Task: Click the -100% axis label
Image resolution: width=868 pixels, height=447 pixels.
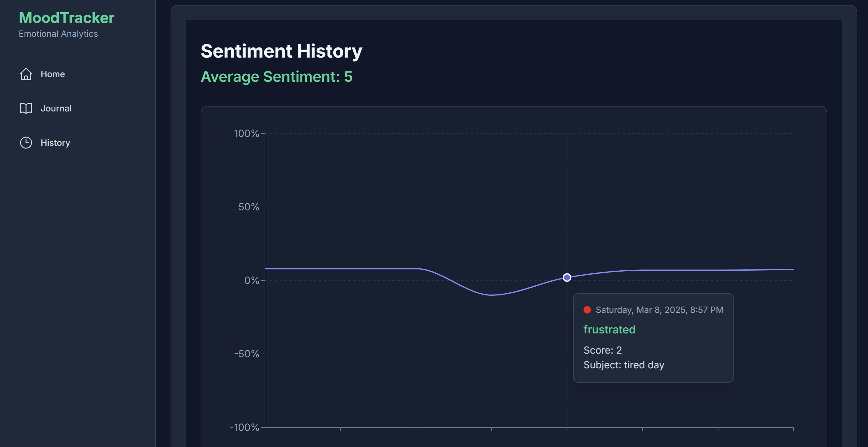Action: pyautogui.click(x=245, y=427)
